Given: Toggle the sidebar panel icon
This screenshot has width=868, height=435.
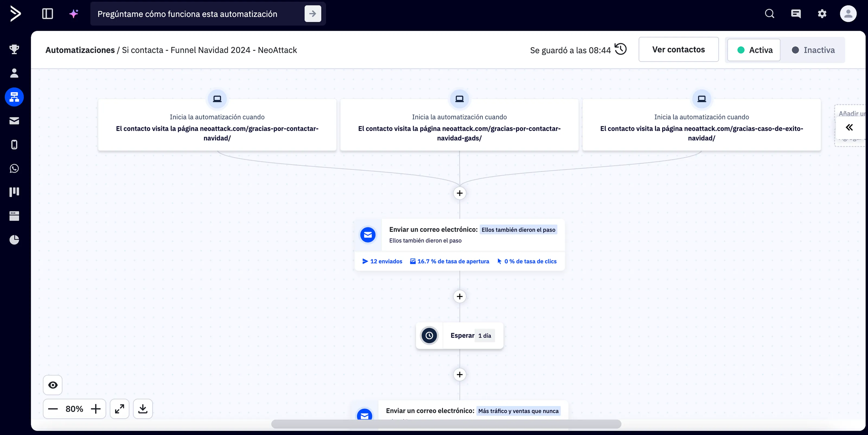Looking at the screenshot, I should click(47, 14).
